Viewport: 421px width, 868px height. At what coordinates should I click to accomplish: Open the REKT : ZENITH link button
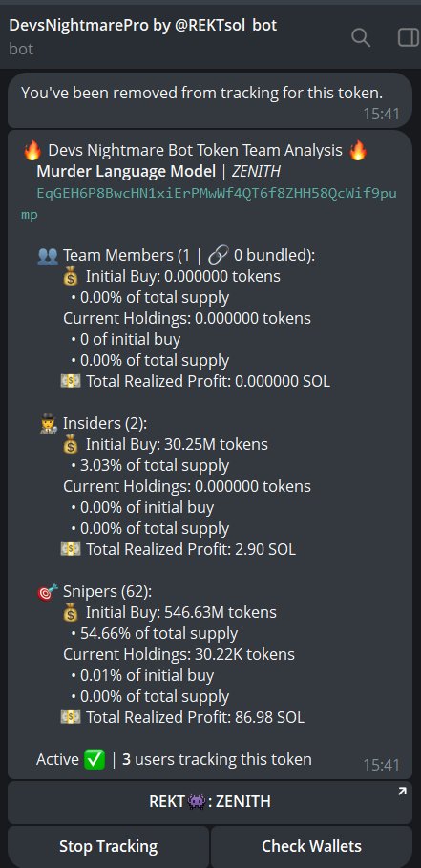click(x=210, y=801)
